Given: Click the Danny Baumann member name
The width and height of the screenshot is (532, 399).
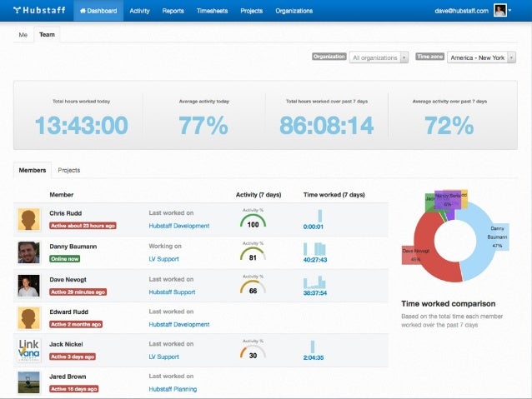Looking at the screenshot, I should 73,247.
